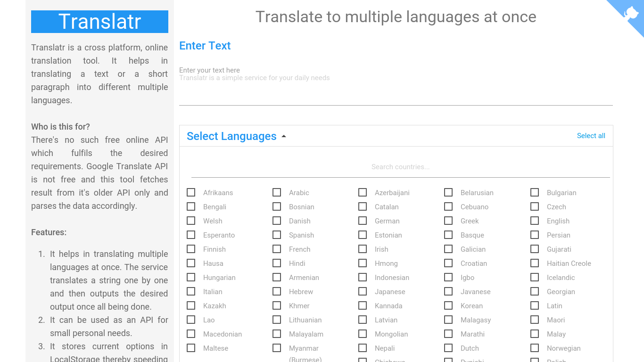Enable the Basque checkbox
This screenshot has height=362, width=644.
coord(448,235)
